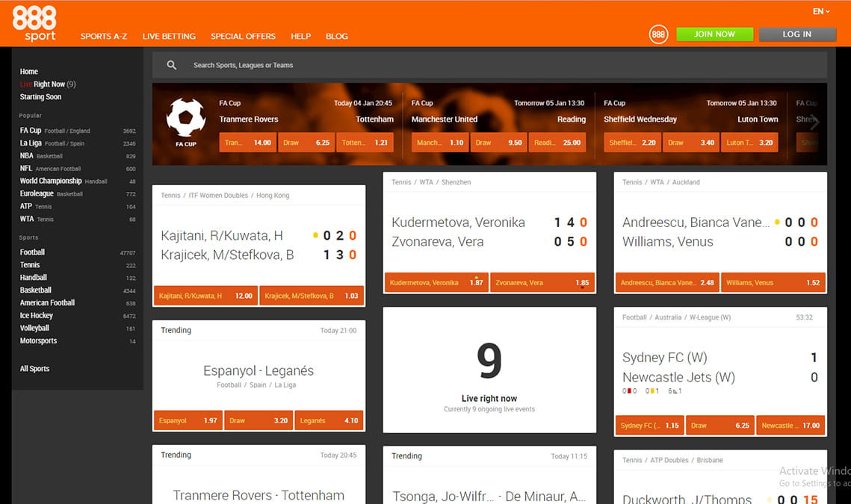
Task: Open the Tennis sport category with 222 events
Action: click(78, 265)
